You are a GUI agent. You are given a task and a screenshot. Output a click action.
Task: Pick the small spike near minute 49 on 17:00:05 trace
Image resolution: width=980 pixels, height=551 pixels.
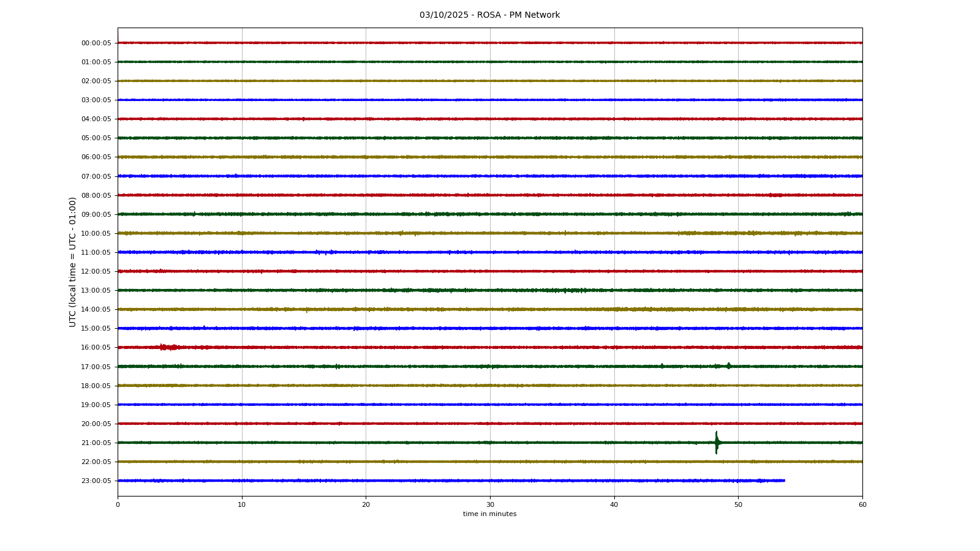pyautogui.click(x=728, y=365)
